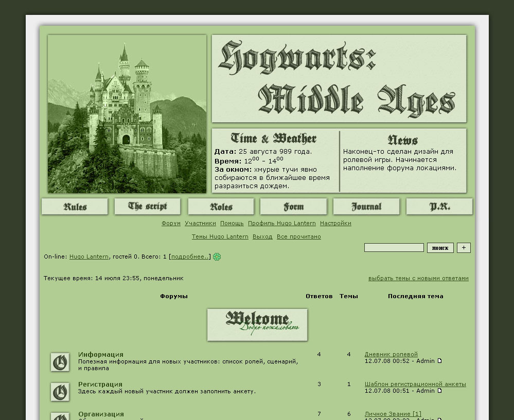This screenshot has height=420, width=514.
Task: Focus the forum search text field
Action: (x=394, y=248)
